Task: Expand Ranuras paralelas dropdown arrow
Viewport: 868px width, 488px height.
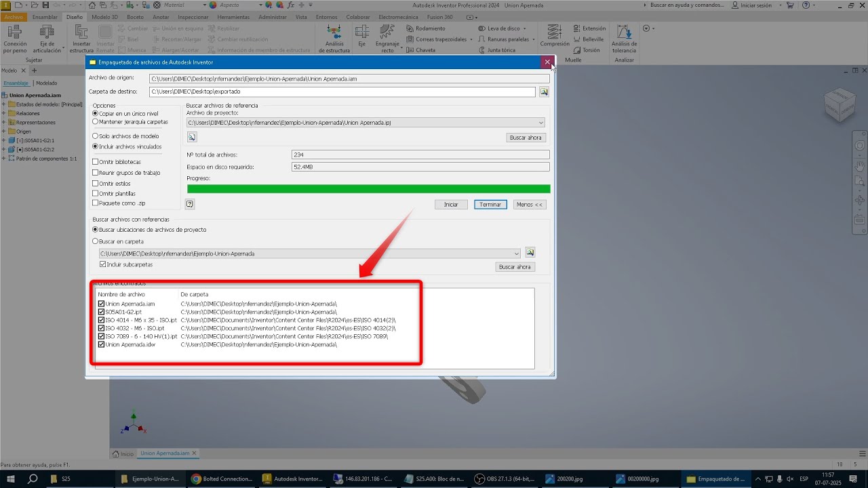Action: click(x=534, y=39)
